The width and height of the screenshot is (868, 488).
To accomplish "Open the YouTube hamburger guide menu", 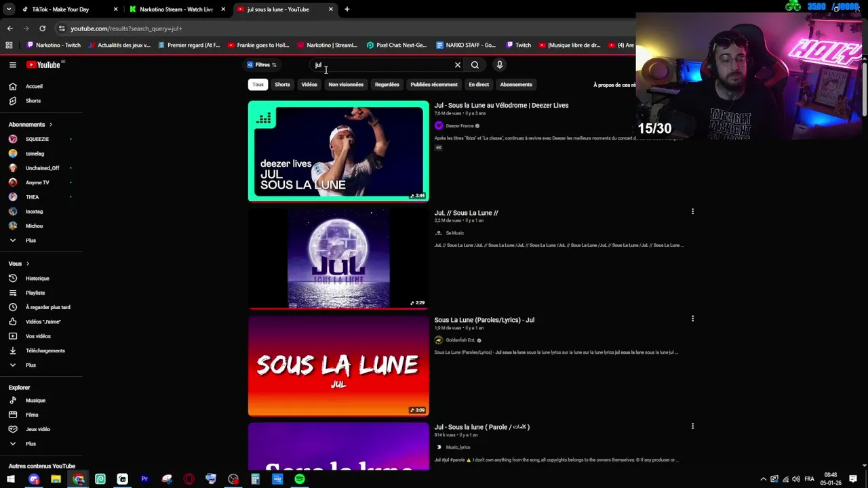I will point(12,65).
